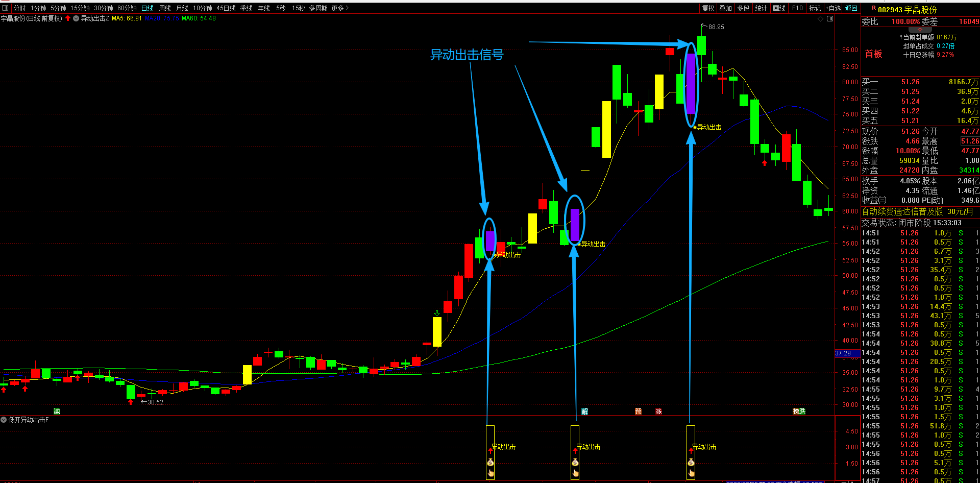Switch to the 60分钟 period tab
Viewport: 980px width, 483px height.
pos(127,8)
